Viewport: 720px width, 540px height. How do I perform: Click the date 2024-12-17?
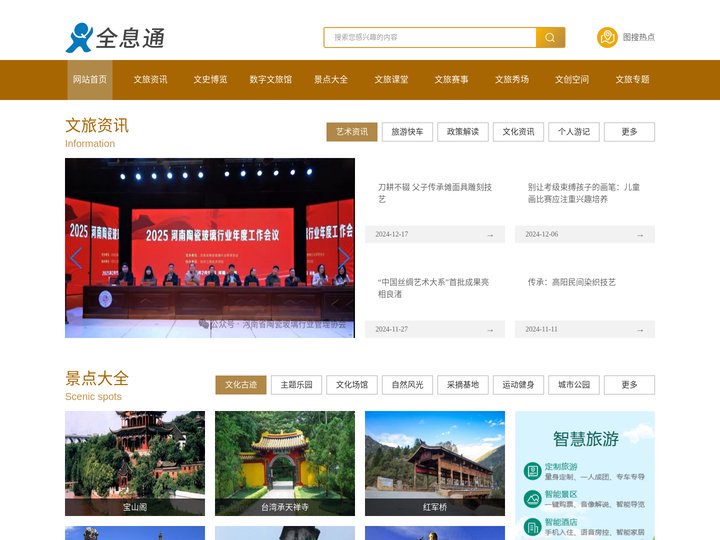(x=392, y=235)
